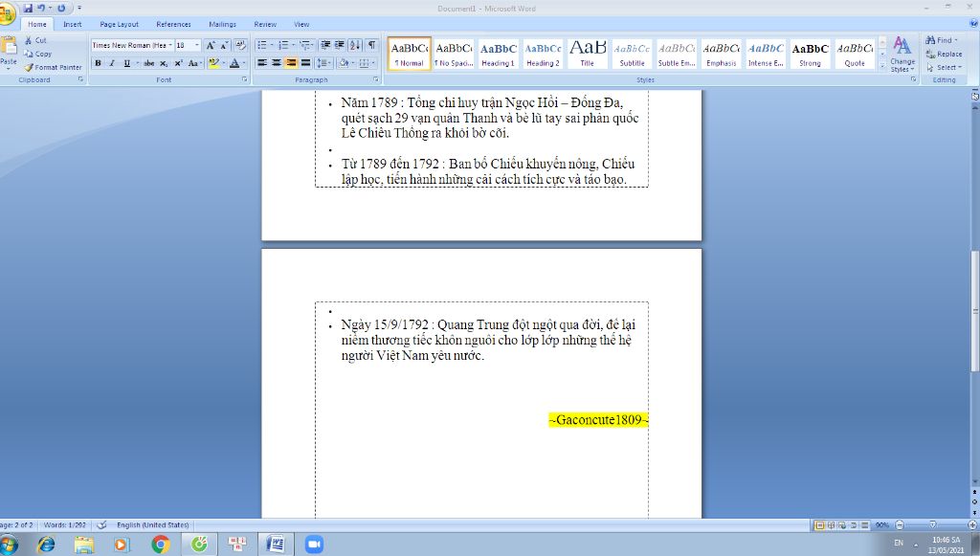This screenshot has width=980, height=556.
Task: Click the Replace button
Action: (945, 54)
